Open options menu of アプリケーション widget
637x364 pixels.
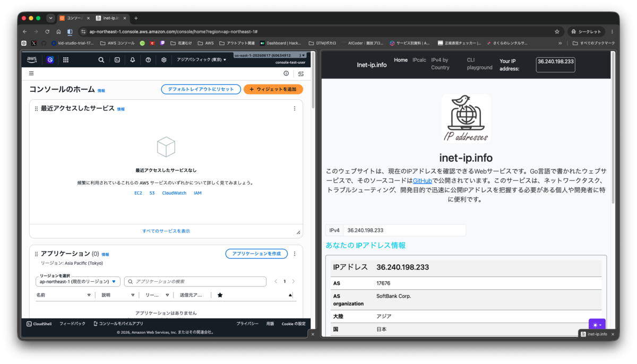(x=295, y=254)
